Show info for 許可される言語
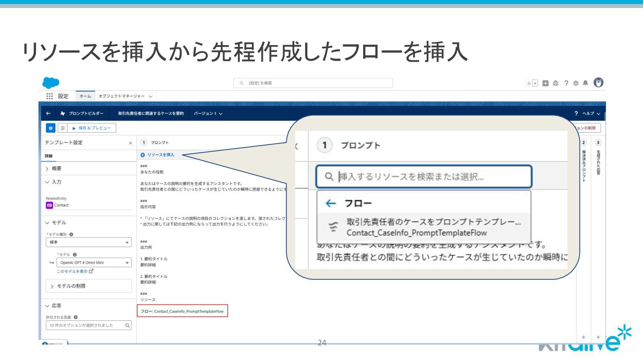The image size is (644, 362). [76, 317]
